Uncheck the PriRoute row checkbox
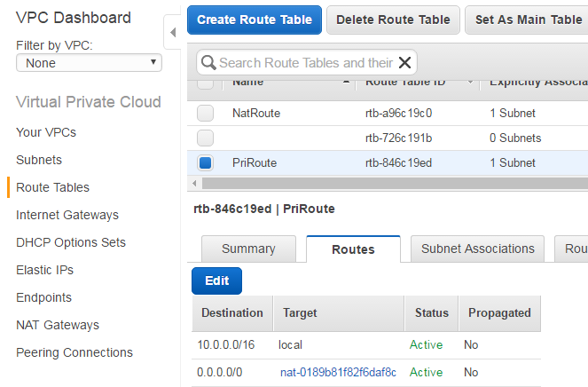The height and width of the screenshot is (387, 588). (x=205, y=162)
